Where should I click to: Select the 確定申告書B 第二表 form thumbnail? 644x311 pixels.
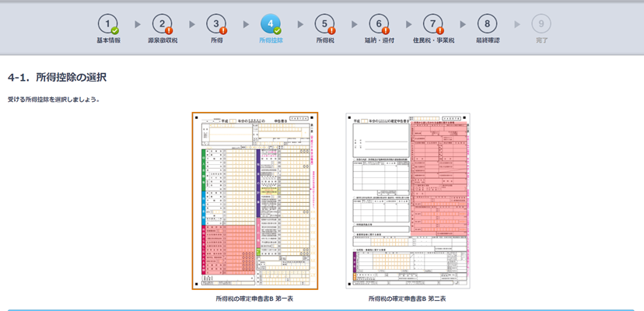pyautogui.click(x=408, y=201)
